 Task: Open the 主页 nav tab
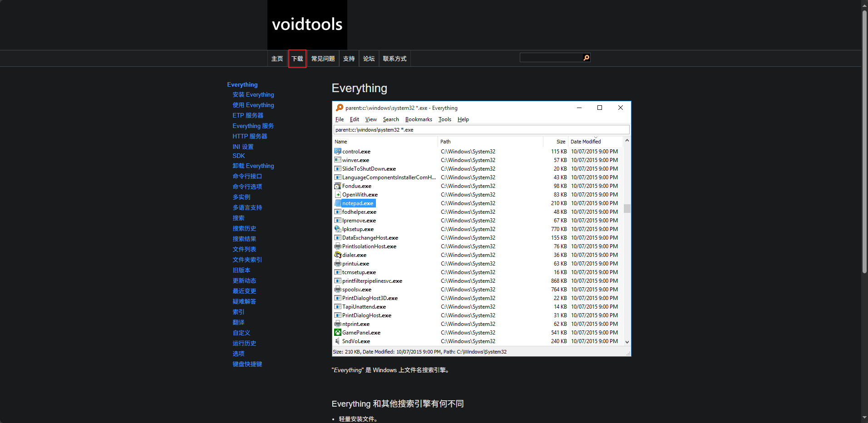[x=277, y=59]
